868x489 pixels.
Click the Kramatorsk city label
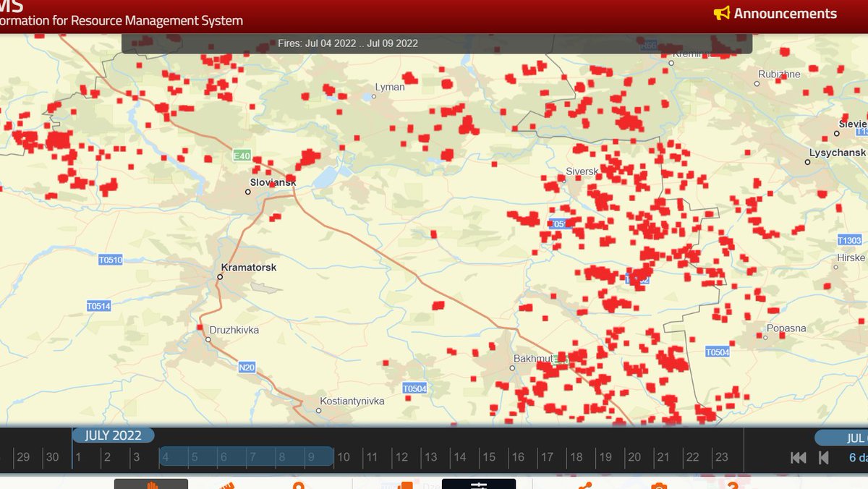249,268
